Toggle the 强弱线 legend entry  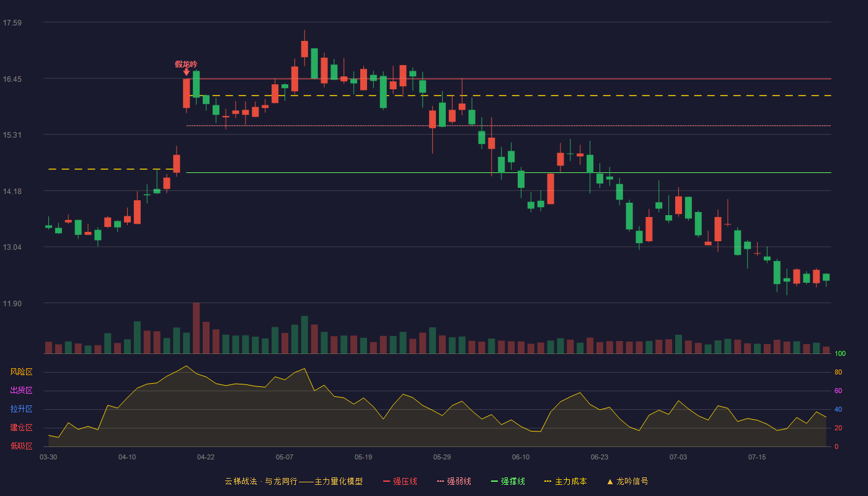coord(454,481)
